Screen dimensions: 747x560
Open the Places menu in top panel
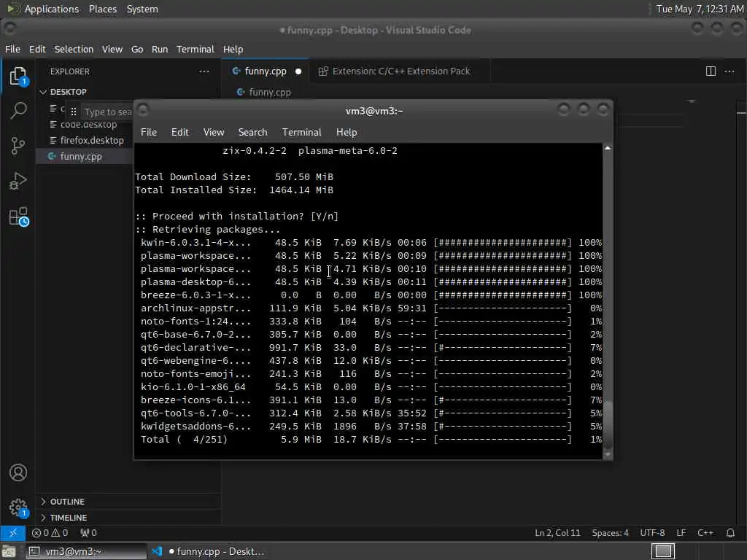(x=102, y=9)
